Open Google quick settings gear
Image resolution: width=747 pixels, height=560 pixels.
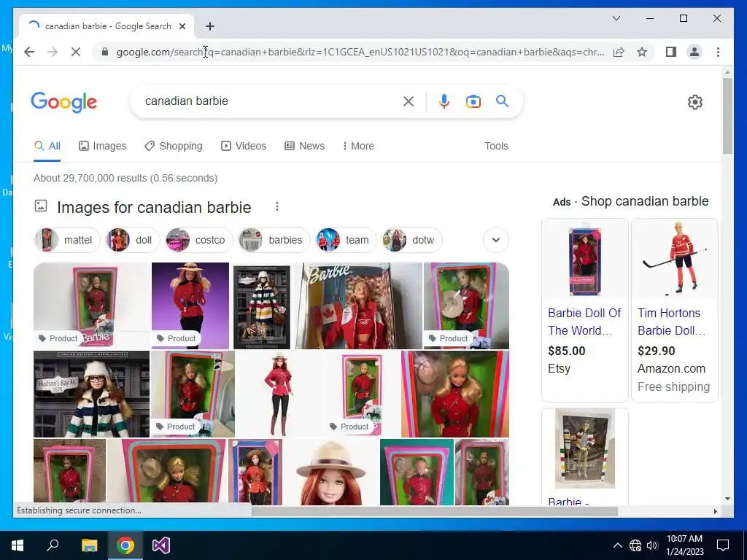[x=694, y=102]
